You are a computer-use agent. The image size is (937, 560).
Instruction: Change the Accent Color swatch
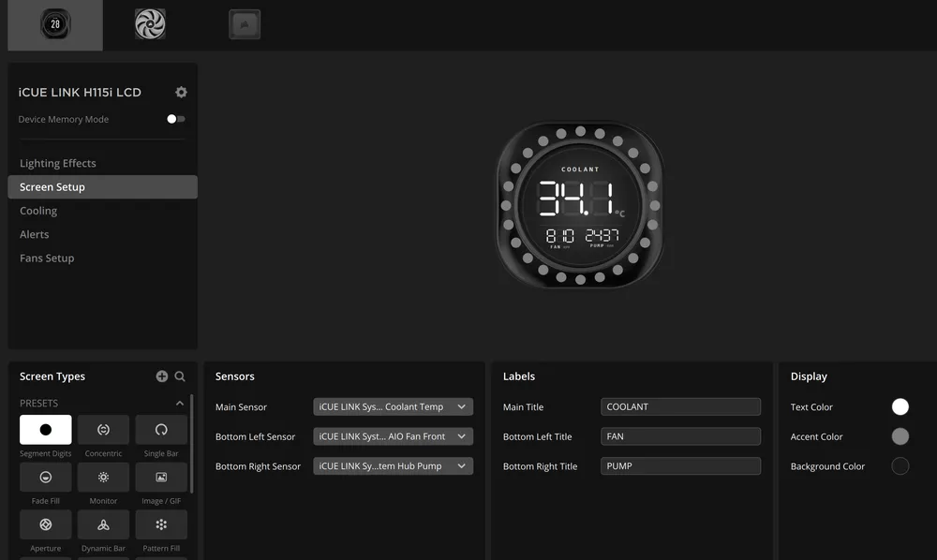pyautogui.click(x=900, y=436)
